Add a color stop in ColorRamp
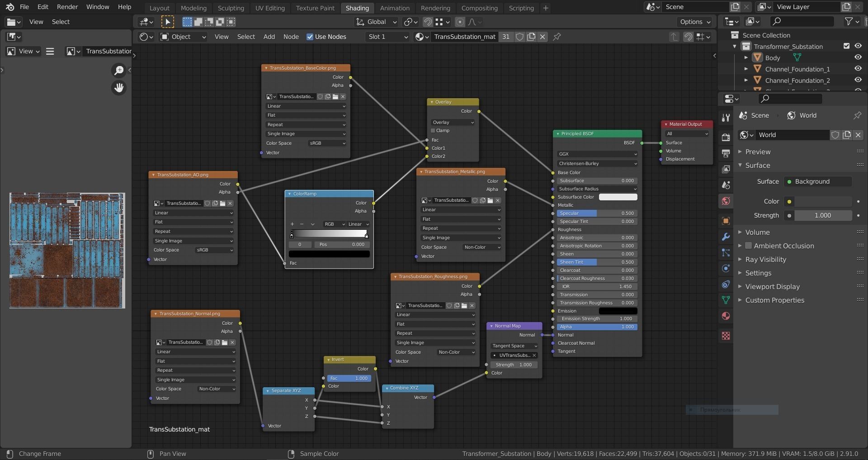The width and height of the screenshot is (868, 460). [292, 224]
